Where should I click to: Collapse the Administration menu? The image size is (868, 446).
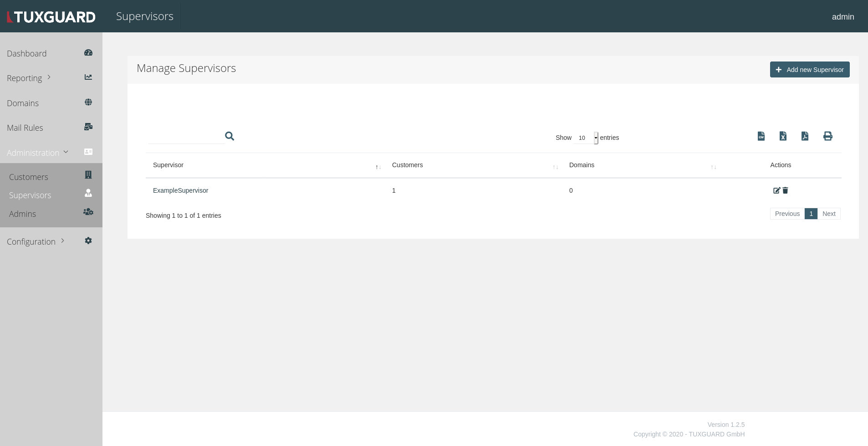[x=37, y=153]
